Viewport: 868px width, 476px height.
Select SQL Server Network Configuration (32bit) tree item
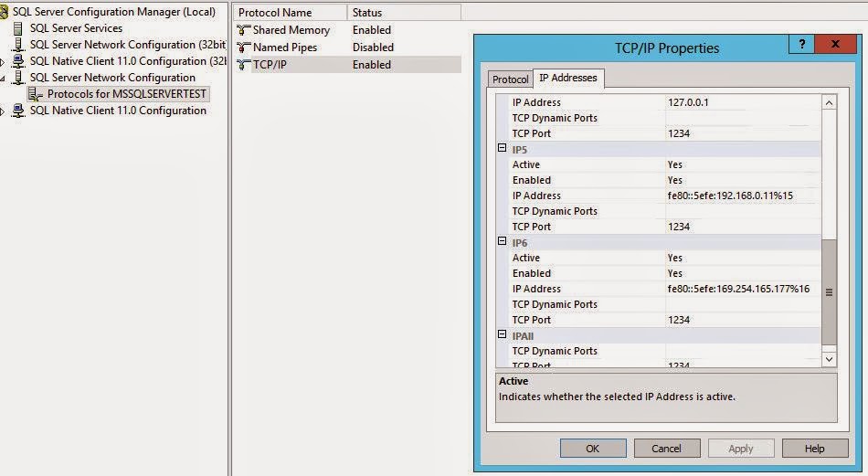tap(128, 45)
